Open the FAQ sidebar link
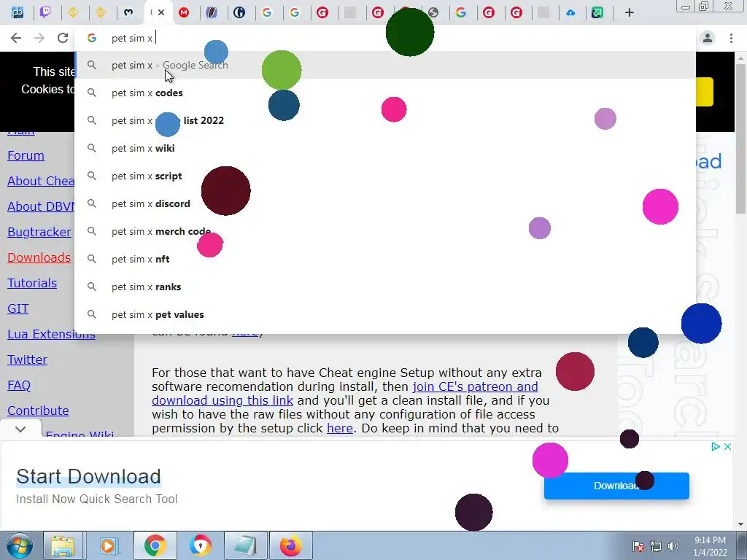747x560 pixels. (18, 385)
